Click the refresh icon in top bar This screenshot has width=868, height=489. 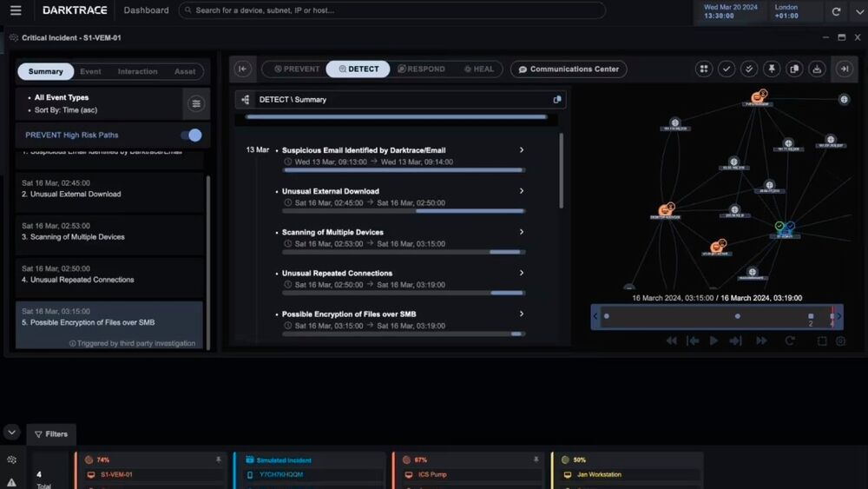point(836,11)
